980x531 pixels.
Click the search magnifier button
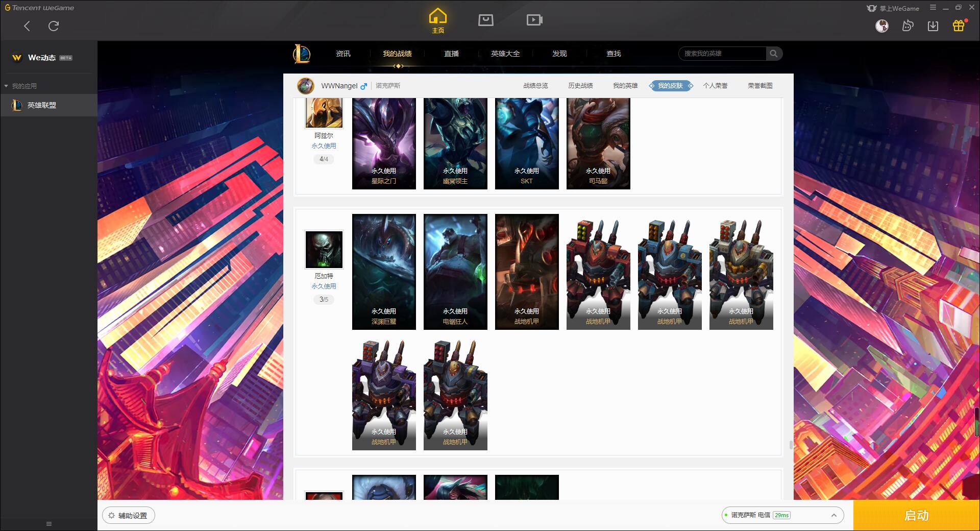774,54
